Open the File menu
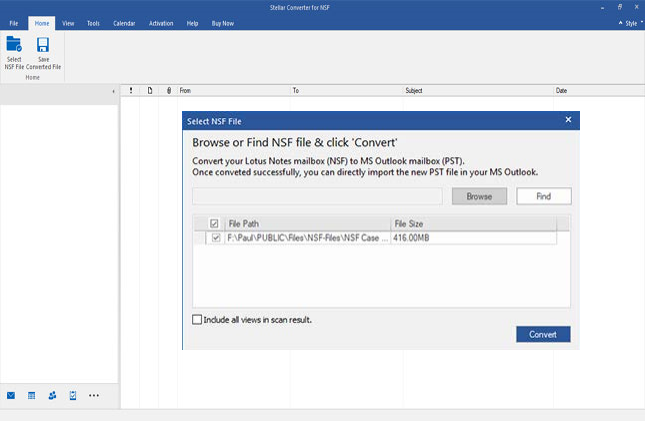Screen dimensions: 645x421 (x=14, y=23)
